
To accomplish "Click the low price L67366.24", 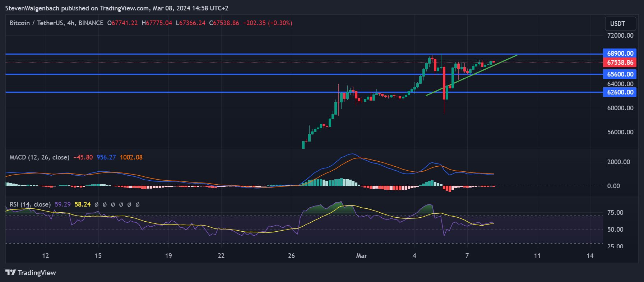I will (191, 23).
